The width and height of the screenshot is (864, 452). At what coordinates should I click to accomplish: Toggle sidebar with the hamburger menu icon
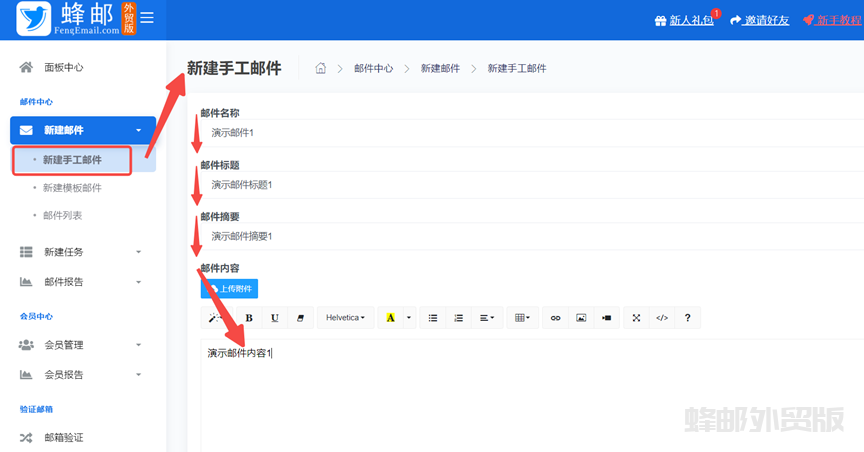pos(147,18)
